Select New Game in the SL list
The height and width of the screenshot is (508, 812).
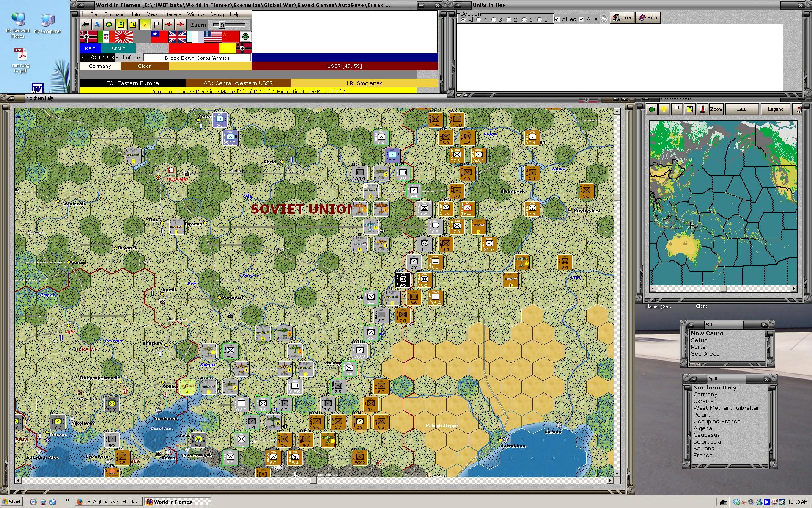707,334
